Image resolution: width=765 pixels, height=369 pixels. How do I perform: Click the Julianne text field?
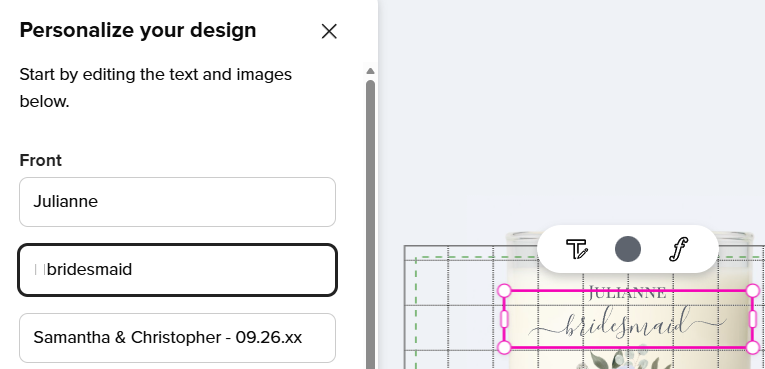178,202
